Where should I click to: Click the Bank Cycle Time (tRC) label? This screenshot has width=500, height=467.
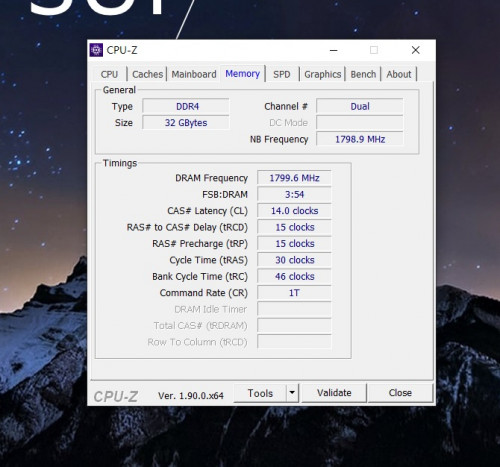coord(200,277)
